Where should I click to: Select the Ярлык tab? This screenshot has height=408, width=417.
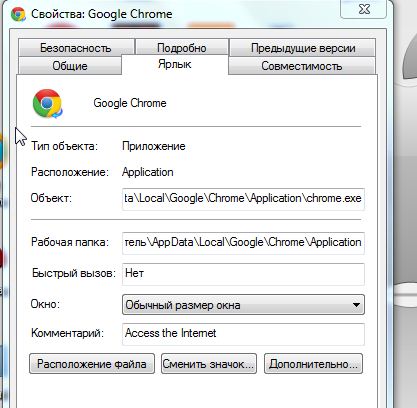[x=175, y=64]
